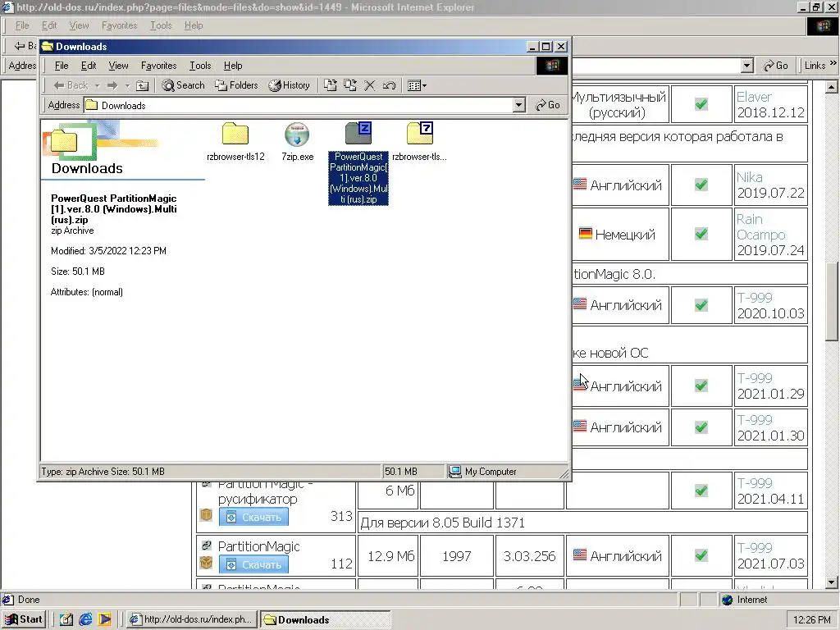Open the Views toolbar button
Screen dimensions: 840x630
point(417,85)
